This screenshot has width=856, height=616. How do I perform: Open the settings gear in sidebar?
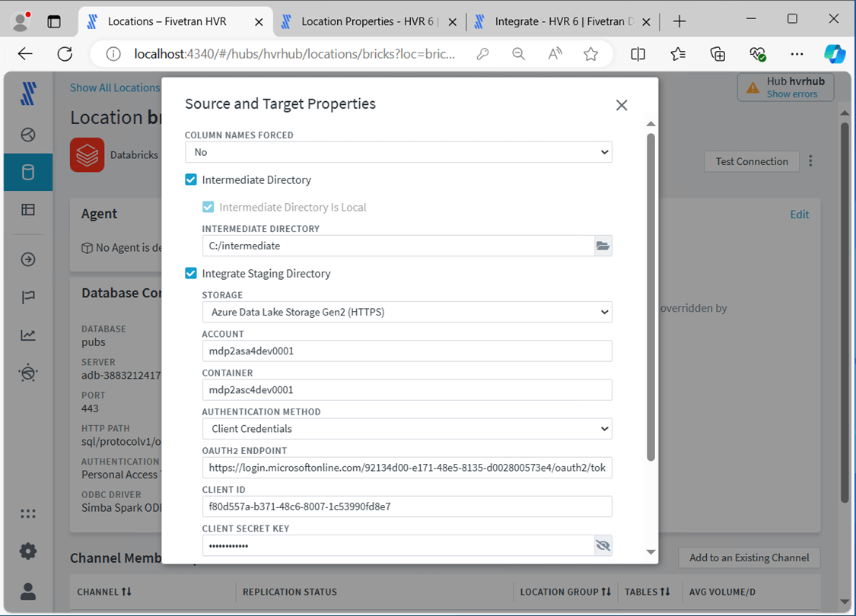[28, 551]
